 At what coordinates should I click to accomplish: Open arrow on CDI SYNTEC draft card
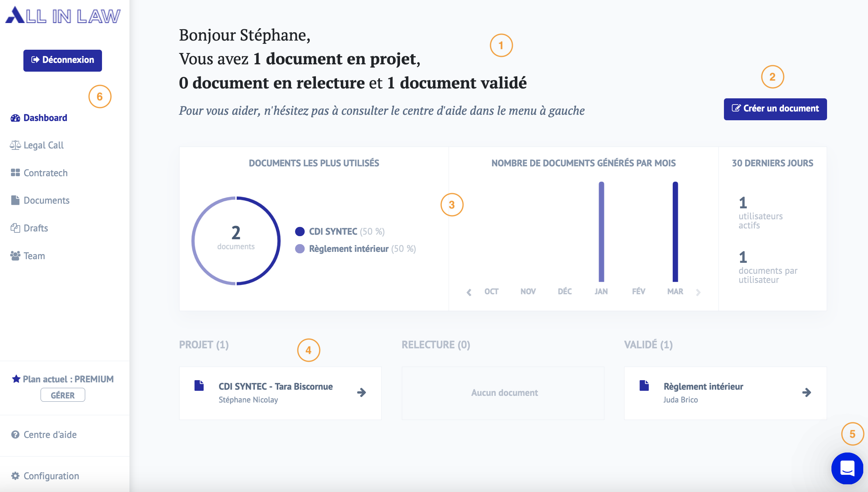(362, 393)
